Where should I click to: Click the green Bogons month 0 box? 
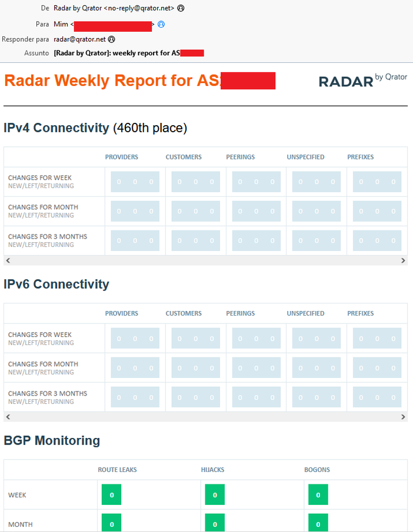pos(318,523)
